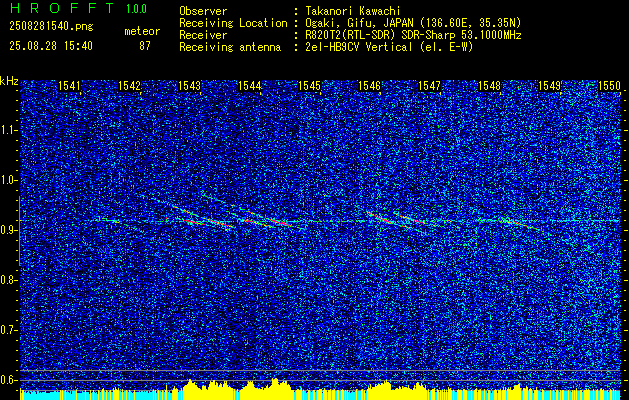
Task: Click the 0.7 frequency axis label
Action: (x=8, y=330)
